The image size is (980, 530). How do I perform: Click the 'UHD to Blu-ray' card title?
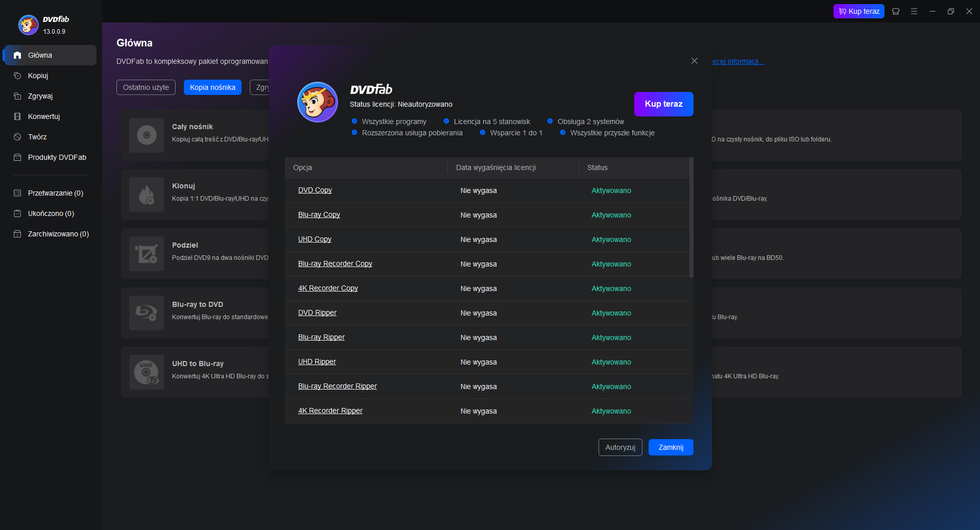pyautogui.click(x=198, y=364)
